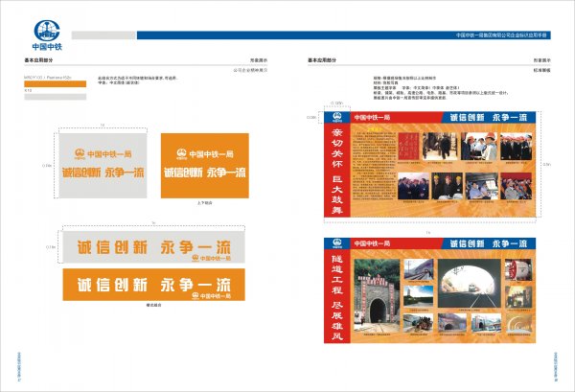Click the white emblem on the orange square banner
This screenshot has width=575, height=392.
point(180,153)
